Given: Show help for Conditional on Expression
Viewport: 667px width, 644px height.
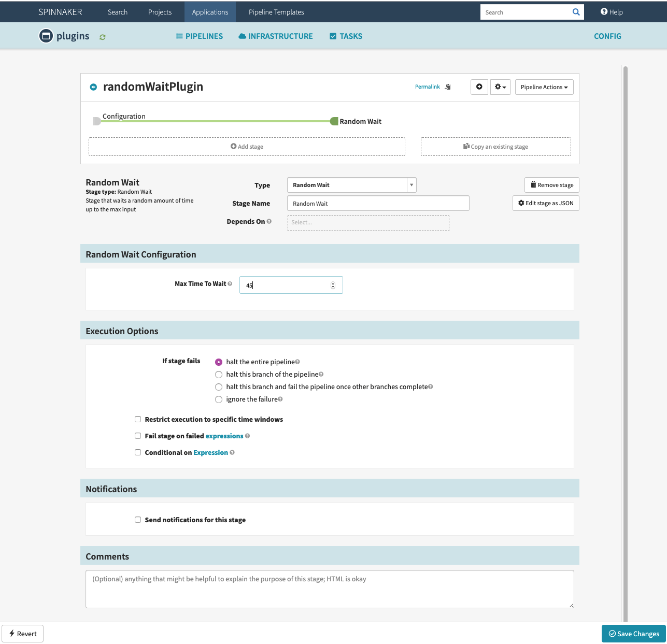Looking at the screenshot, I should (232, 452).
